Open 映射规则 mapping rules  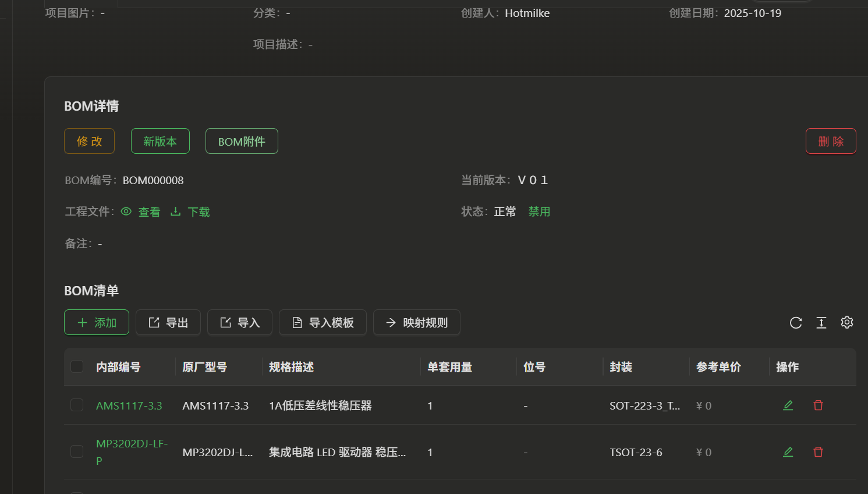(x=417, y=322)
